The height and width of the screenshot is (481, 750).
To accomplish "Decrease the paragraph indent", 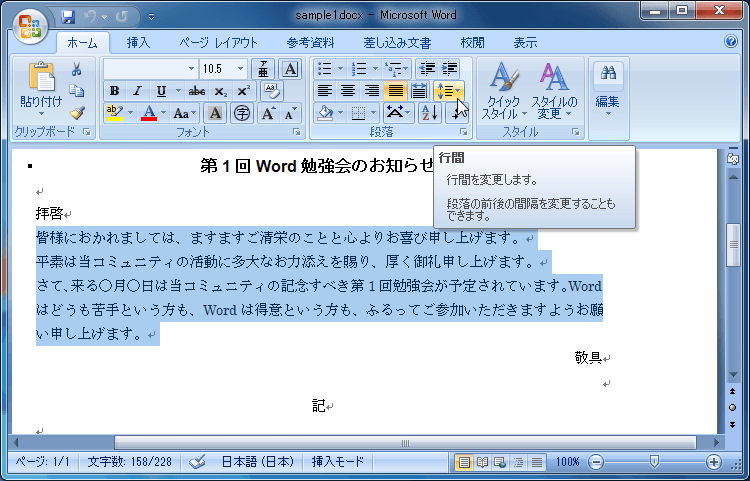I will click(427, 69).
